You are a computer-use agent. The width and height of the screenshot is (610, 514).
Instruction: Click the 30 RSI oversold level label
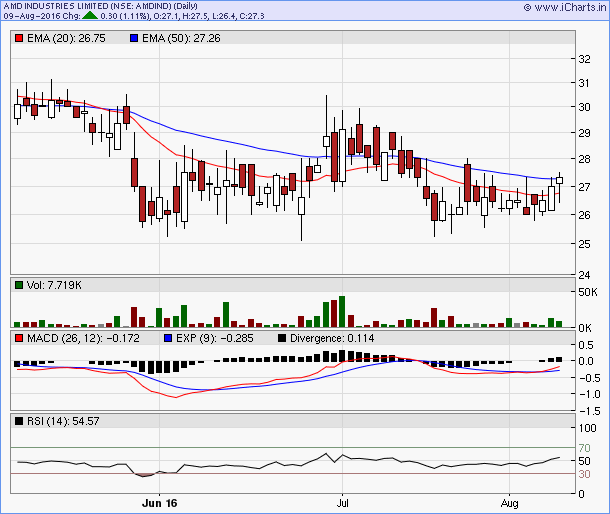(x=584, y=474)
